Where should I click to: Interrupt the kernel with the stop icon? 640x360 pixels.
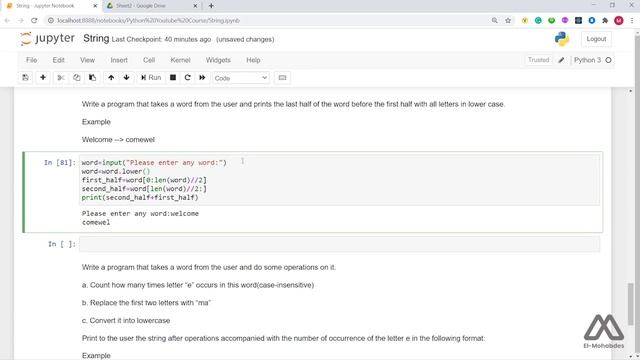[x=173, y=78]
